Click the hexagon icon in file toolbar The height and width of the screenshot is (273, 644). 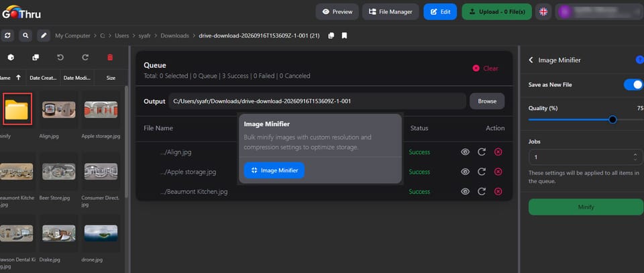pos(11,58)
